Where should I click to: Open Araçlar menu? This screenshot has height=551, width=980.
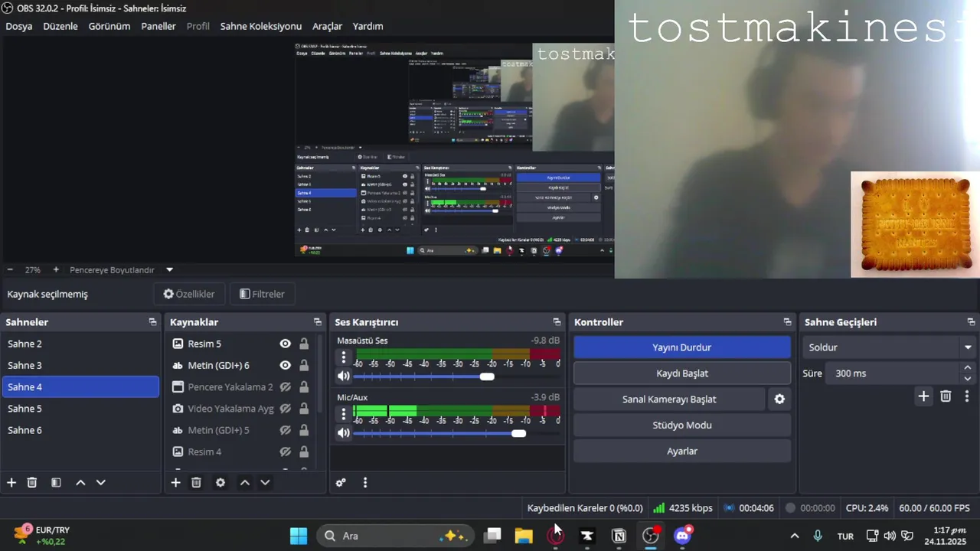tap(327, 26)
